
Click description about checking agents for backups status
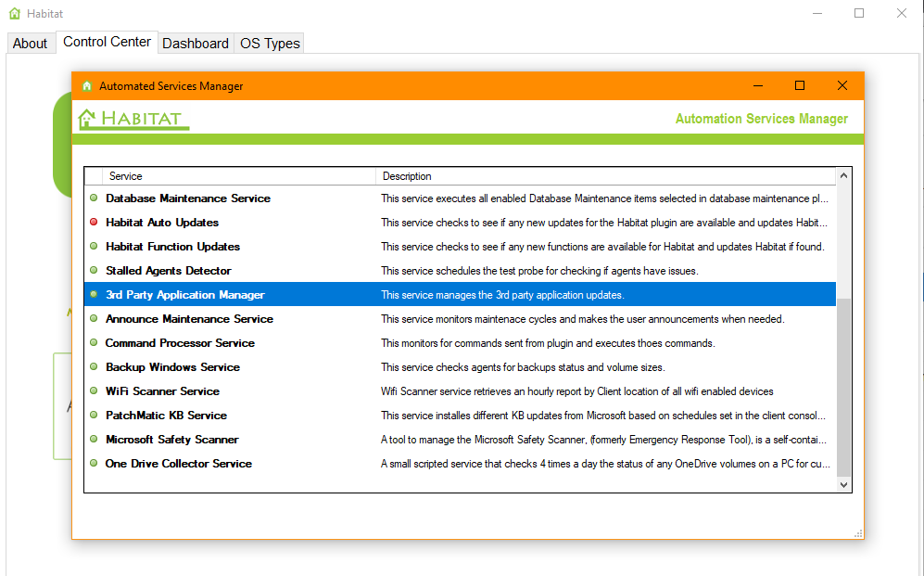pyautogui.click(x=523, y=367)
